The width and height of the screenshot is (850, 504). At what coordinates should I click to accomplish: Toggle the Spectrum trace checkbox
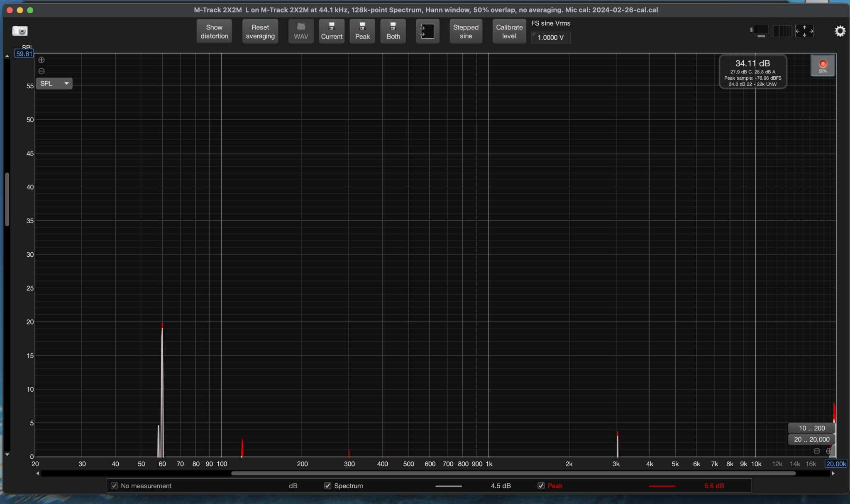(x=327, y=486)
